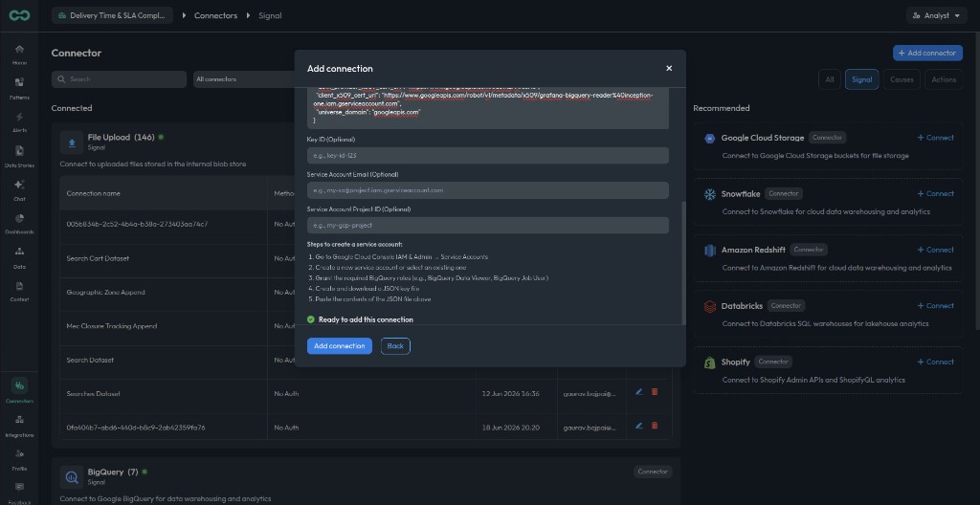Switch to the Actions tab

point(944,79)
